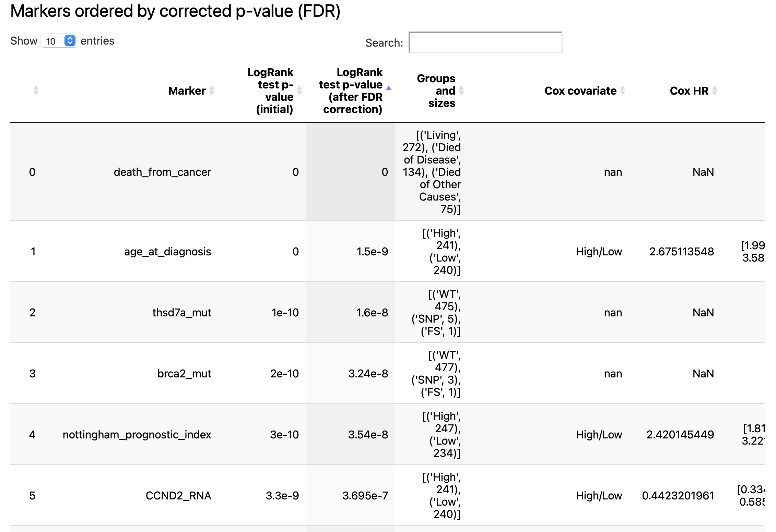
Task: Select the CCND2_RNA marker cell
Action: (x=178, y=496)
